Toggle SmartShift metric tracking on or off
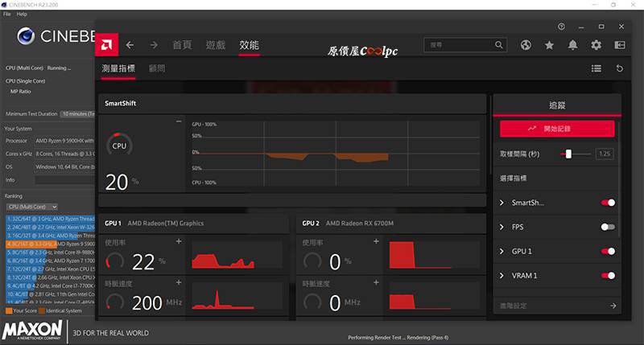This screenshot has height=345, width=644. pos(608,203)
